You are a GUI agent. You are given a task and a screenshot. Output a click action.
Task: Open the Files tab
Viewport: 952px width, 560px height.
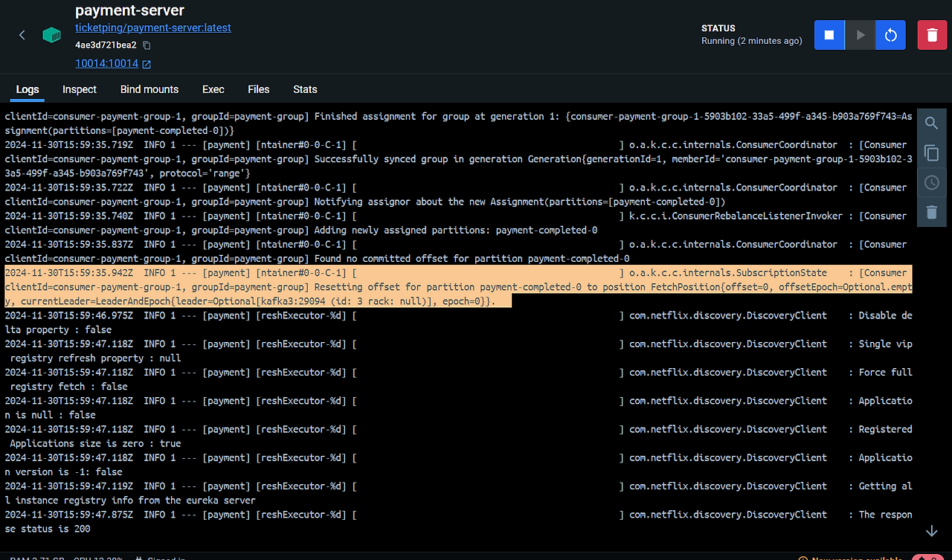pos(259,89)
